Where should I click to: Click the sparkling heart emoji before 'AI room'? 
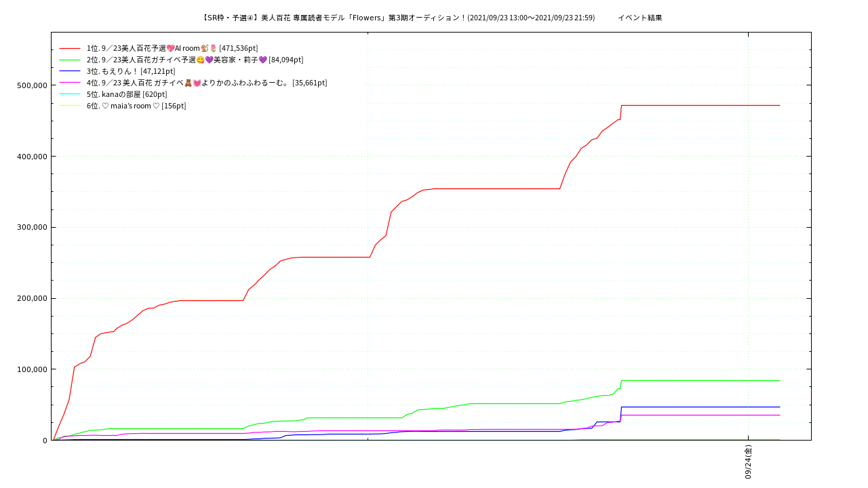click(170, 48)
